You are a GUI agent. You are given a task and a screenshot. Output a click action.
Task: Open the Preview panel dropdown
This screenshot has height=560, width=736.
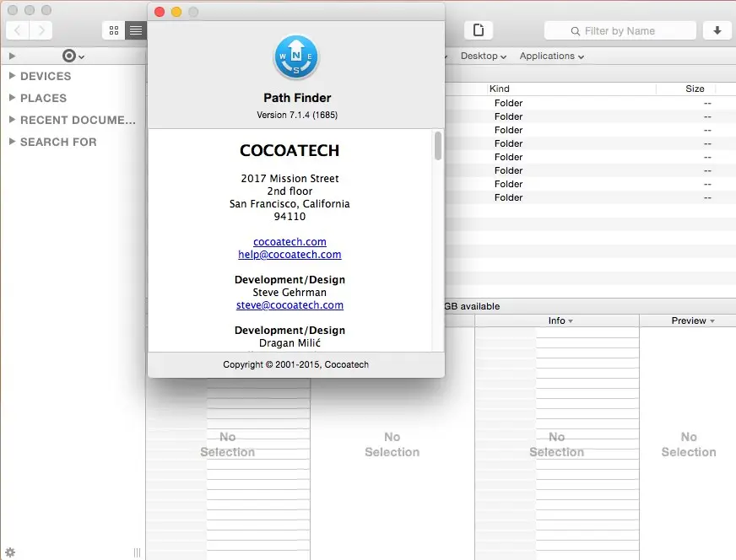[693, 320]
